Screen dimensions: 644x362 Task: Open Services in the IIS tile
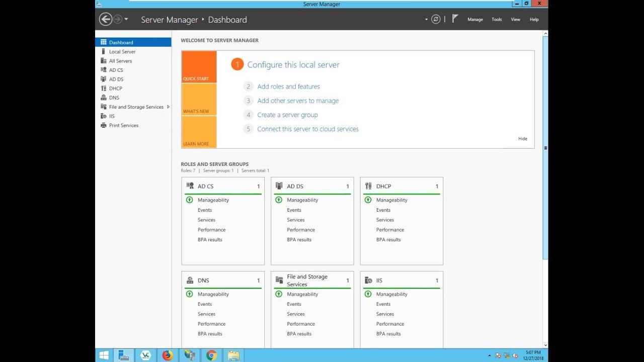click(385, 314)
